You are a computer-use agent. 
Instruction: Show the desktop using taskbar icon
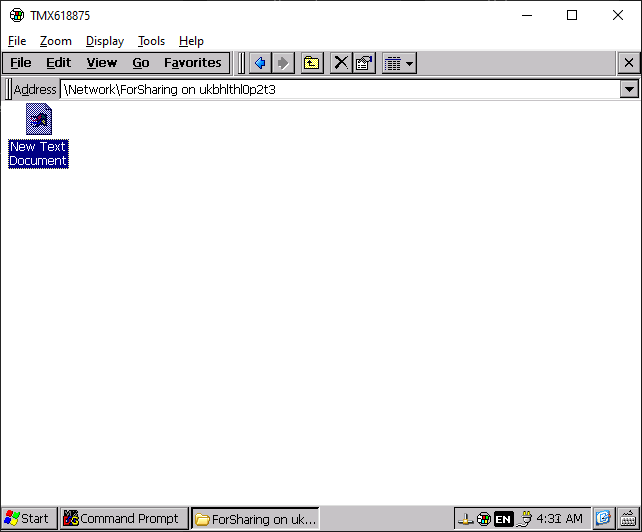click(x=603, y=518)
